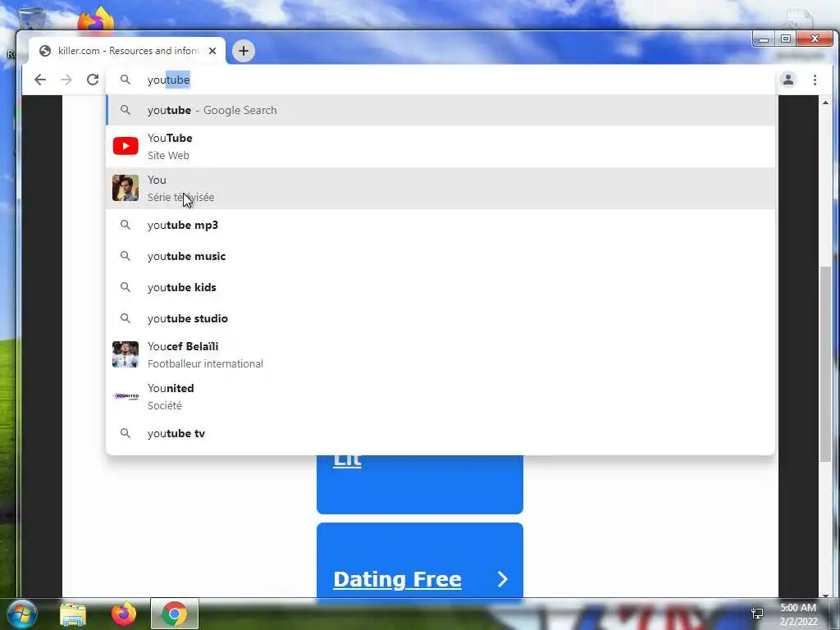
Task: Choose the 'youtube music' suggestion
Action: tap(441, 256)
